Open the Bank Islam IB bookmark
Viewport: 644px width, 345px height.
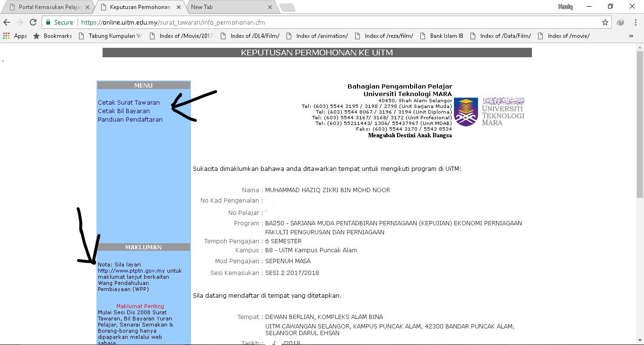(x=442, y=36)
